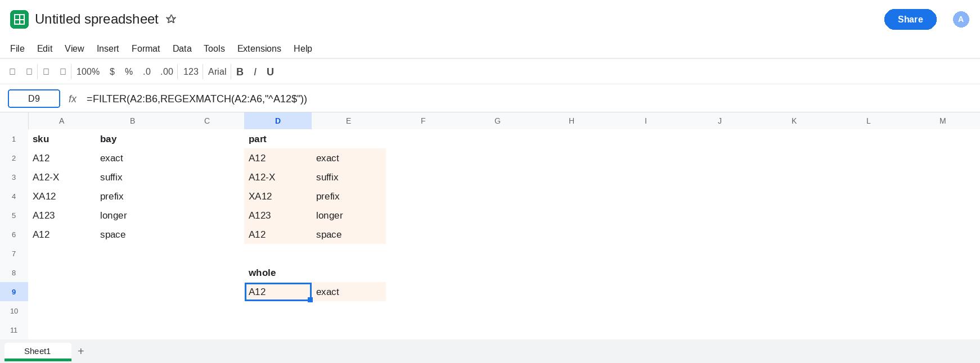Select column D header
The width and height of the screenshot is (980, 363).
tap(278, 121)
